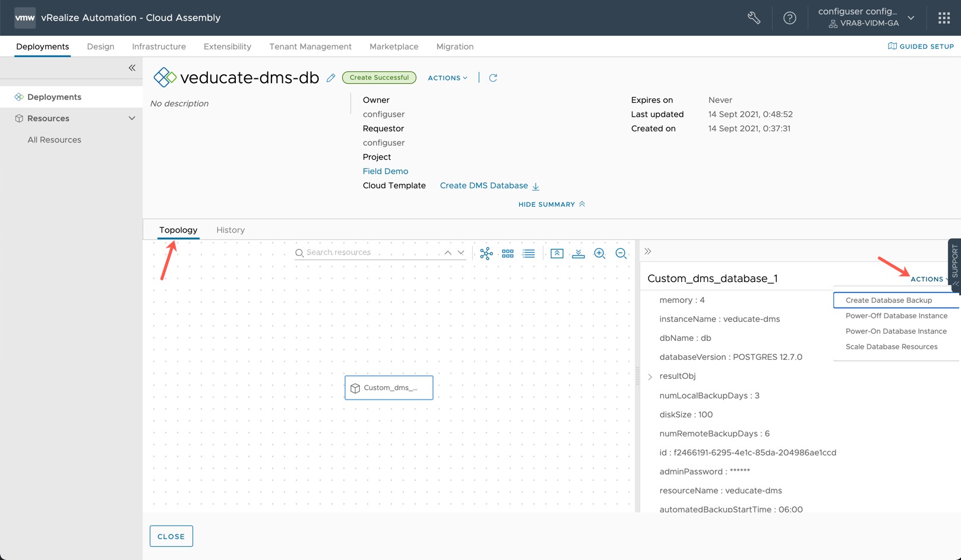The width and height of the screenshot is (961, 560).
Task: Click the Guided Setup link
Action: click(x=921, y=46)
